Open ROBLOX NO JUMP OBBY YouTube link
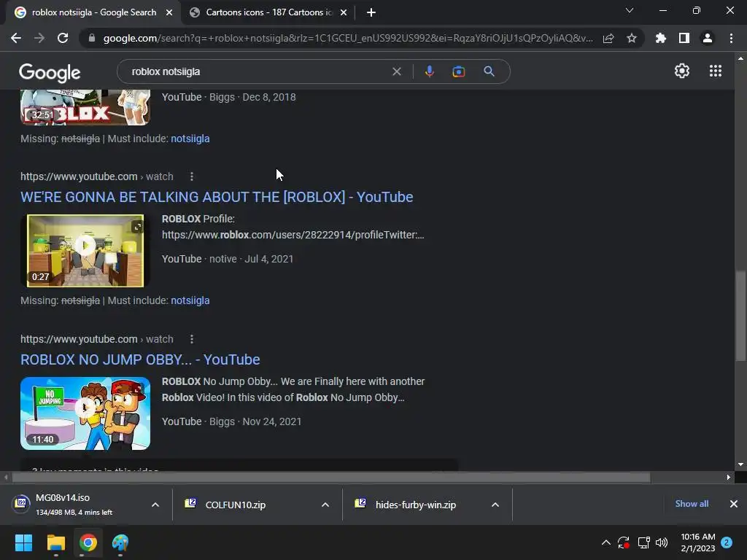 click(x=140, y=359)
